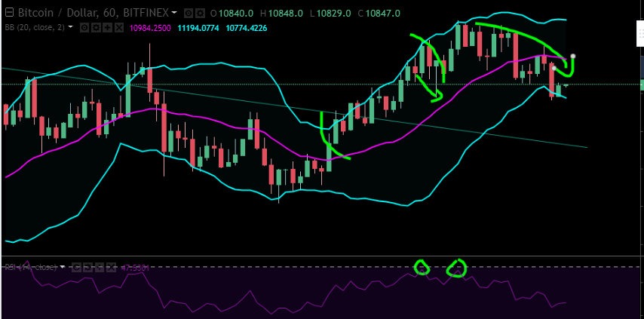
Task: Click the BB lower band value 10774.4226
Action: (x=247, y=28)
